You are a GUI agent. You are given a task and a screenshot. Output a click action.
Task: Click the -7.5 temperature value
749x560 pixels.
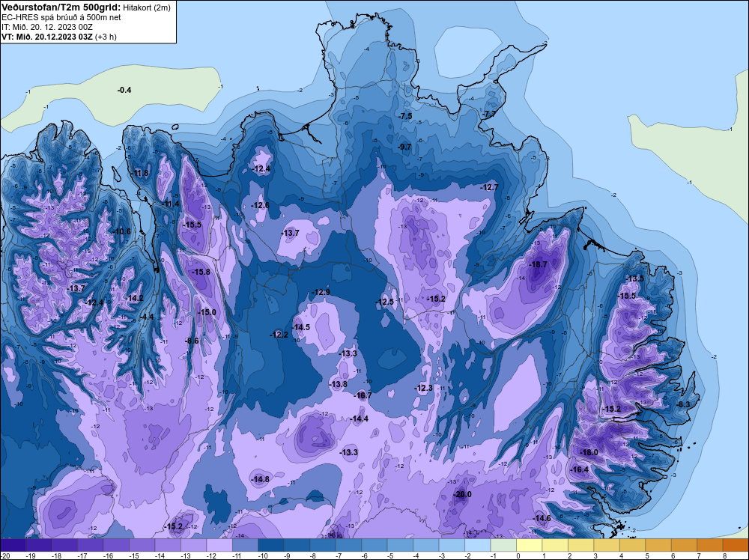coord(405,117)
